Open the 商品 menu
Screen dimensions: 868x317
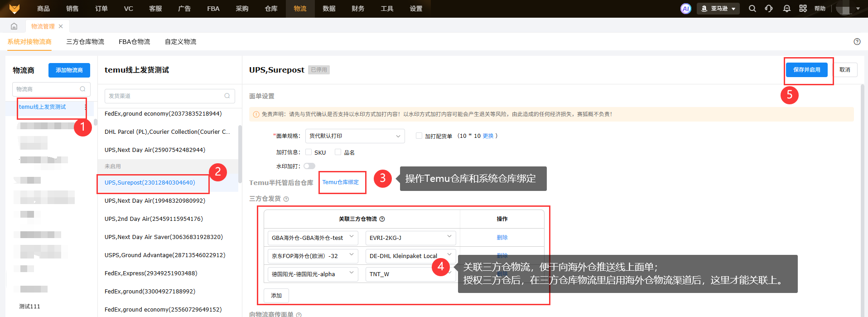coord(43,9)
